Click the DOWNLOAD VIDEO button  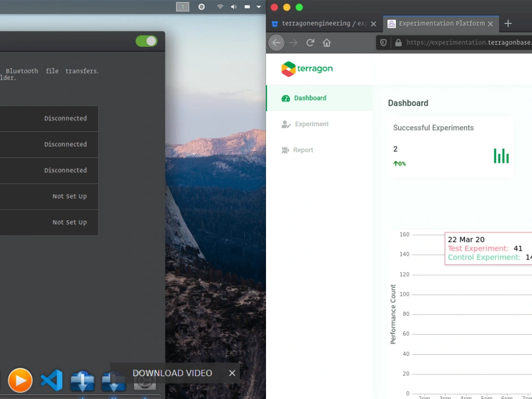coord(172,373)
